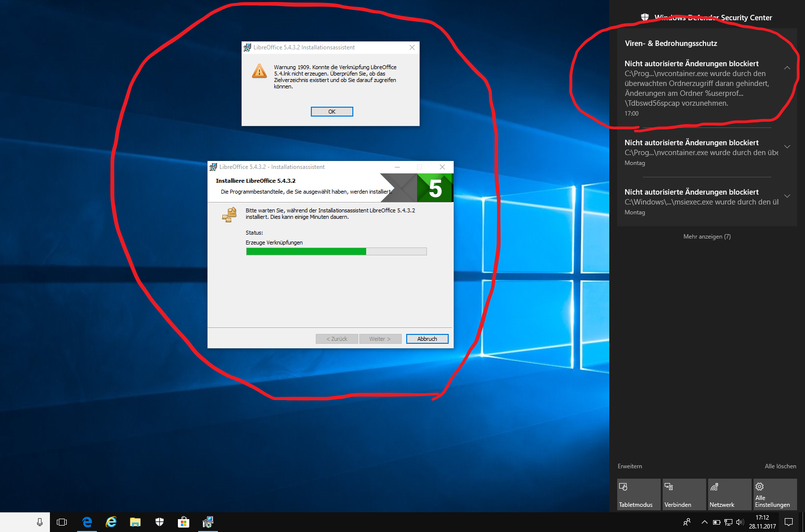805x532 pixels.
Task: Toggle Tabletmodus quick action
Action: click(638, 494)
